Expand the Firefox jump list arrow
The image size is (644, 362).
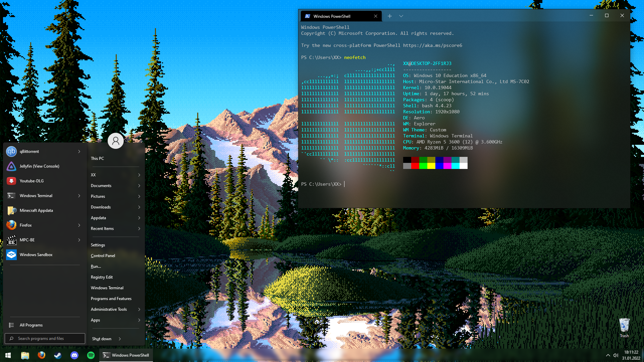click(x=79, y=225)
